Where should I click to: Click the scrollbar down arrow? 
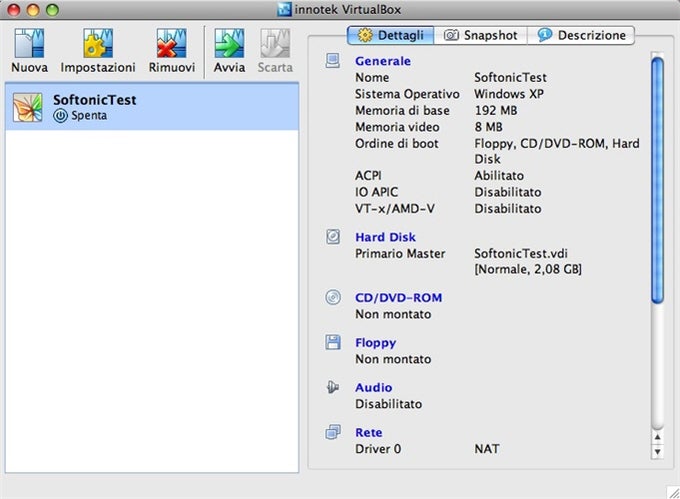click(657, 452)
